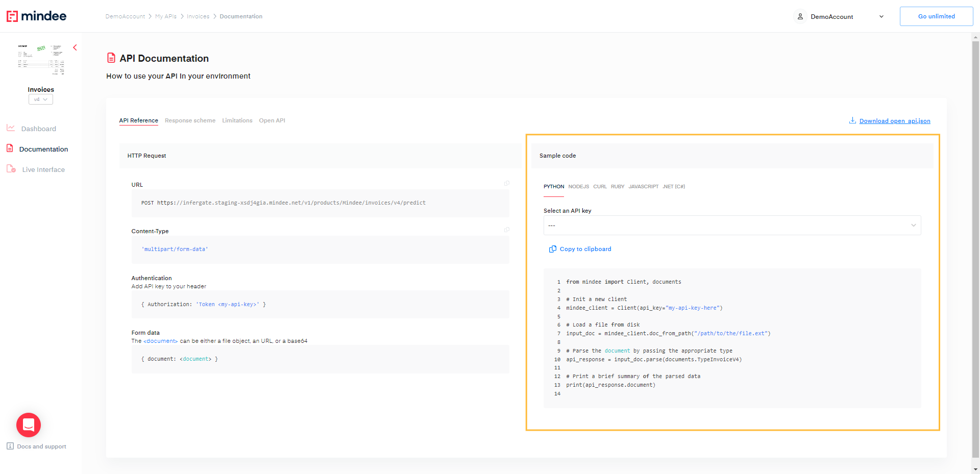Open the v4 version dropdown
The image size is (980, 474).
pyautogui.click(x=41, y=99)
